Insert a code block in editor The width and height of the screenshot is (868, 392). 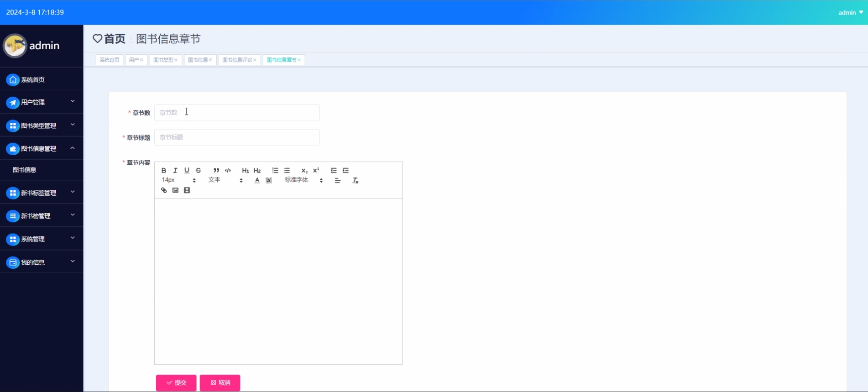pyautogui.click(x=228, y=170)
